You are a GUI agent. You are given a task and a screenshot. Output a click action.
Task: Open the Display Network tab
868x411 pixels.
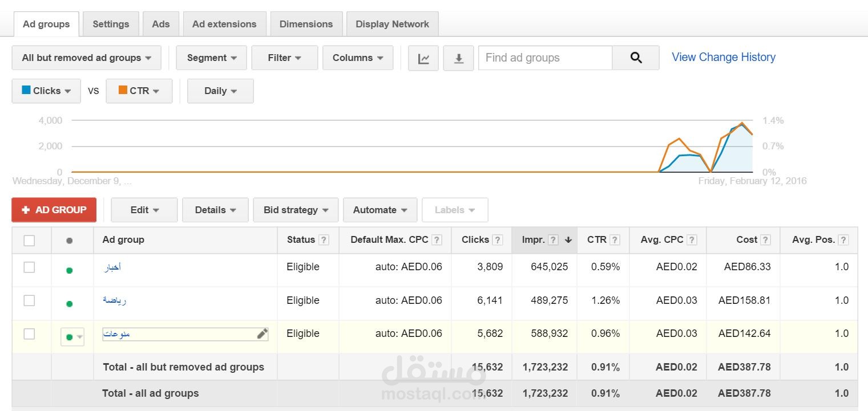click(x=392, y=24)
